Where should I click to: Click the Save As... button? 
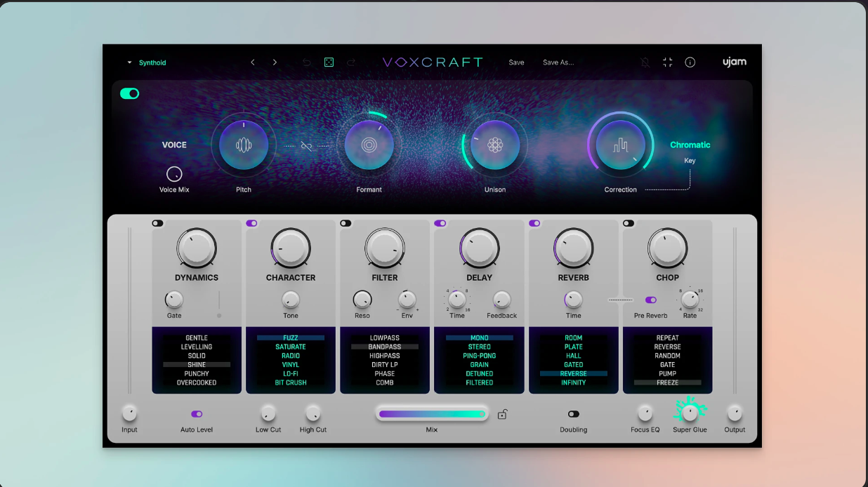coord(558,62)
